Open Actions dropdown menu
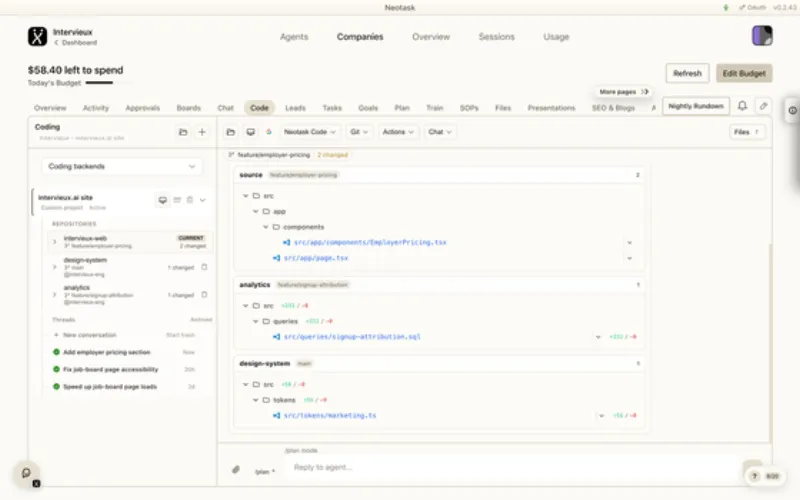This screenshot has width=800, height=500. point(398,132)
